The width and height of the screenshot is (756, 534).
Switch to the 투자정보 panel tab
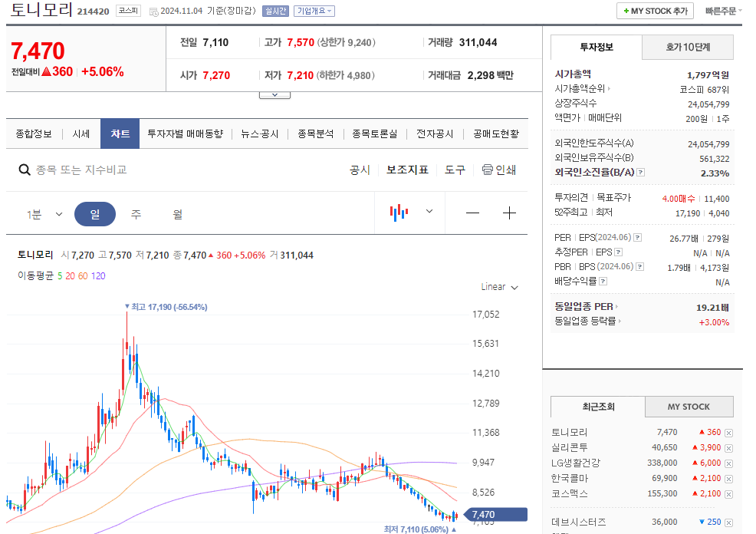pyautogui.click(x=597, y=48)
